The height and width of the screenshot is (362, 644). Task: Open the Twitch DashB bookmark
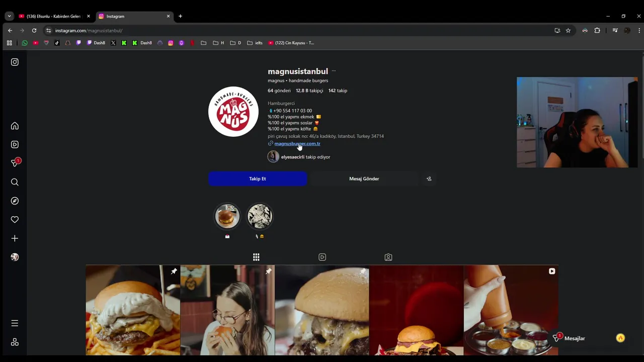tap(96, 43)
